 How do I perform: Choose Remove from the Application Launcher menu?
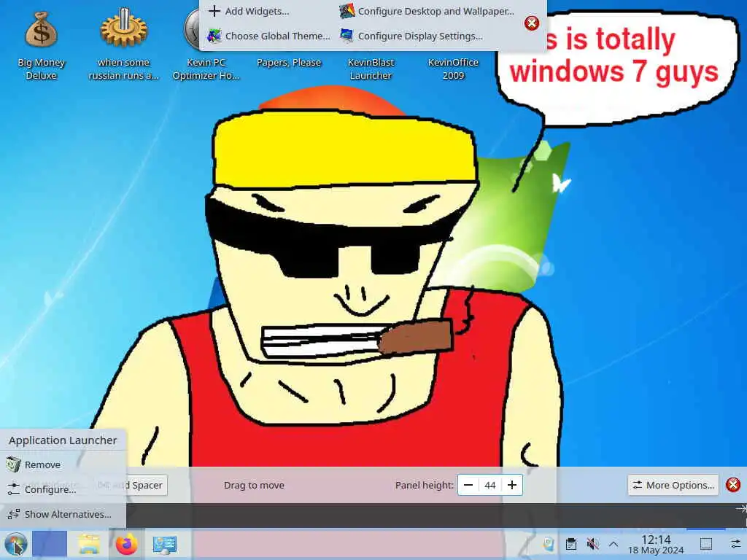63,464
